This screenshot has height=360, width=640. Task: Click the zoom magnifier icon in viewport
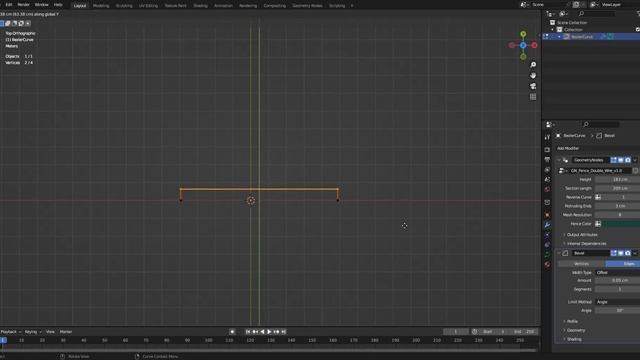pyautogui.click(x=533, y=65)
